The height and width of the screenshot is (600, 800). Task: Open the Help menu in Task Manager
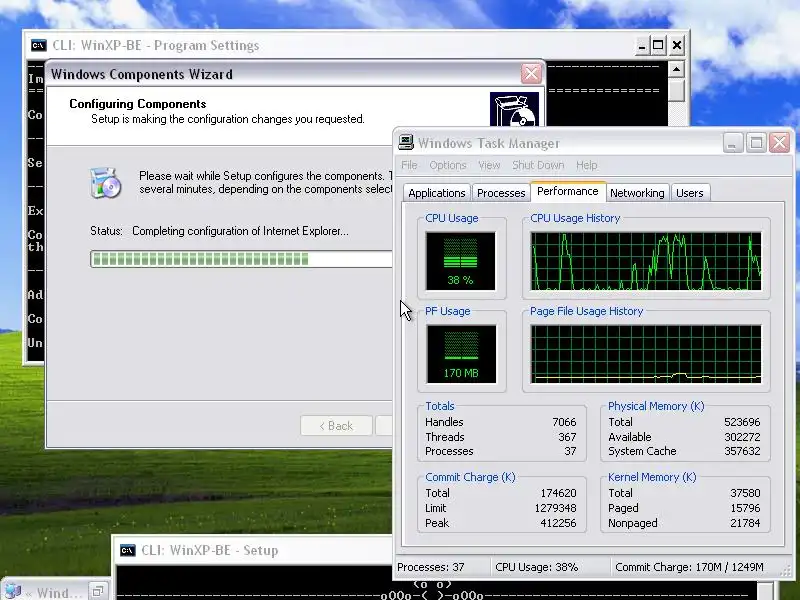(x=586, y=165)
